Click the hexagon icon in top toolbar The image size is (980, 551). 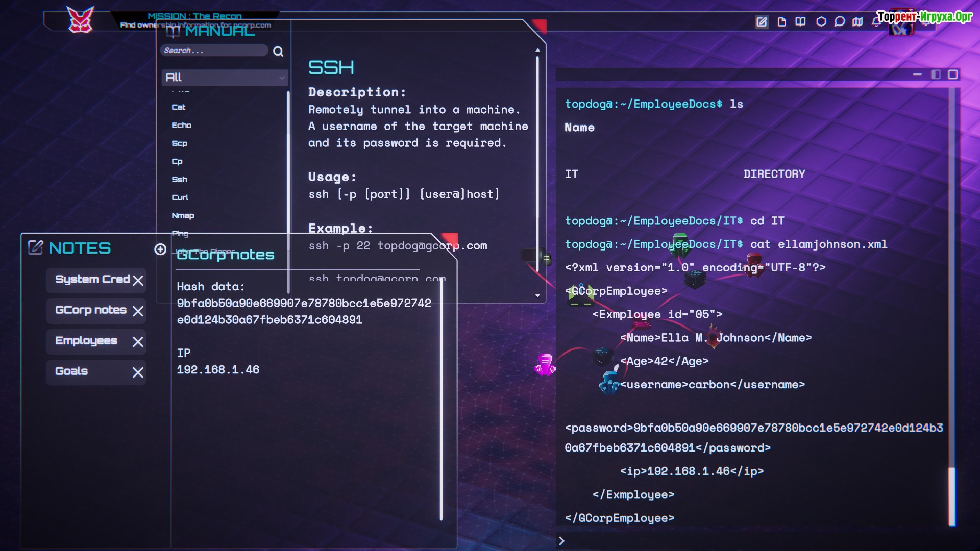(x=821, y=21)
